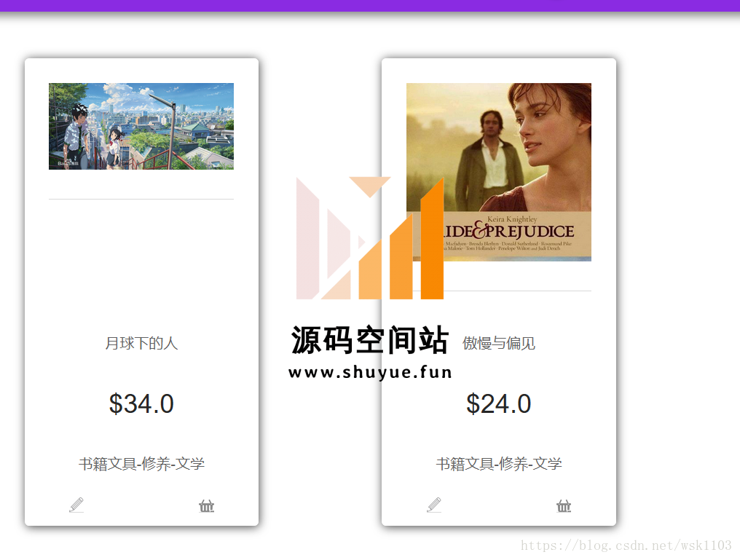Click the basket icon on 傲慢与偏见 card
The image size is (740, 560).
(564, 505)
